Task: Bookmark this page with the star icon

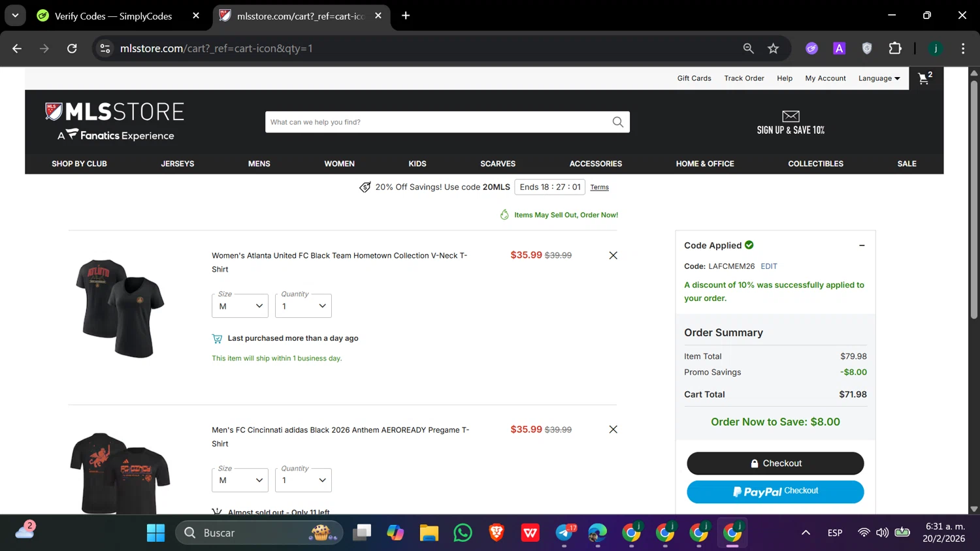Action: tap(774, 48)
